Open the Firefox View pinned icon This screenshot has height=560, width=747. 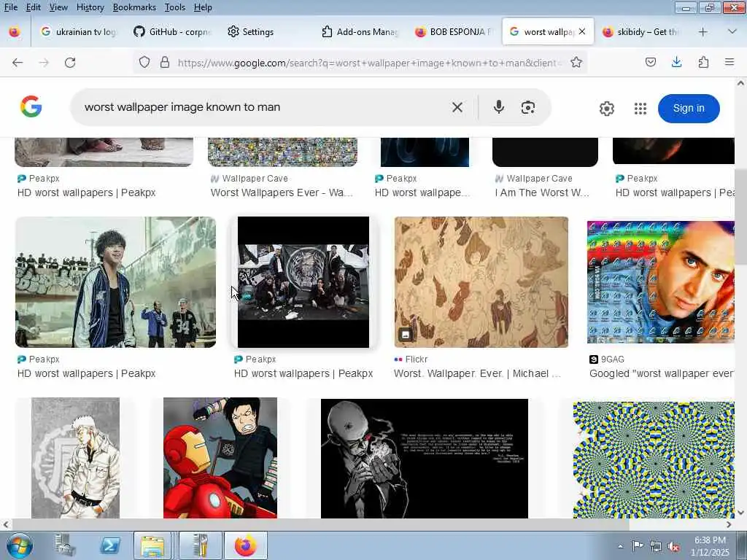click(x=15, y=32)
